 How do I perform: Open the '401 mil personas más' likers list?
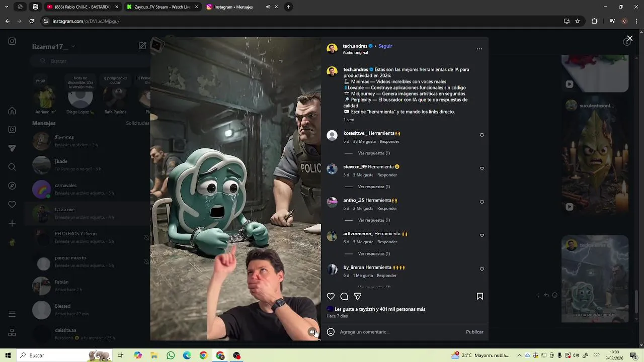[403, 309]
